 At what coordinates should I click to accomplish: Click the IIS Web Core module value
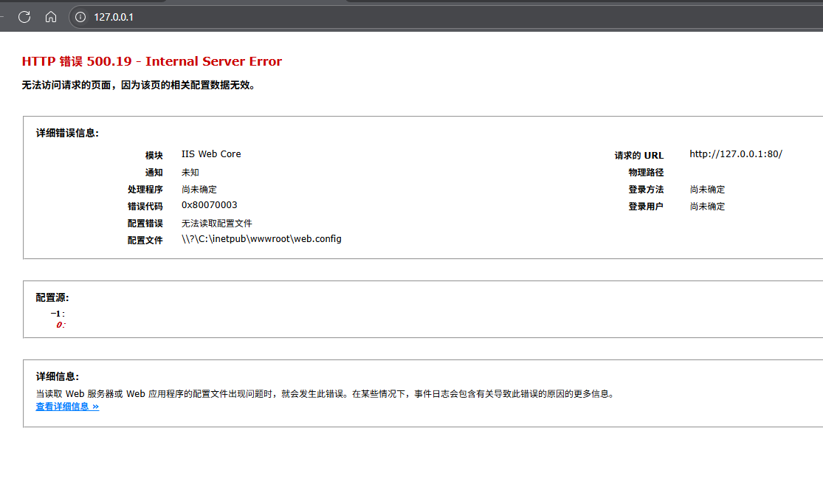211,154
